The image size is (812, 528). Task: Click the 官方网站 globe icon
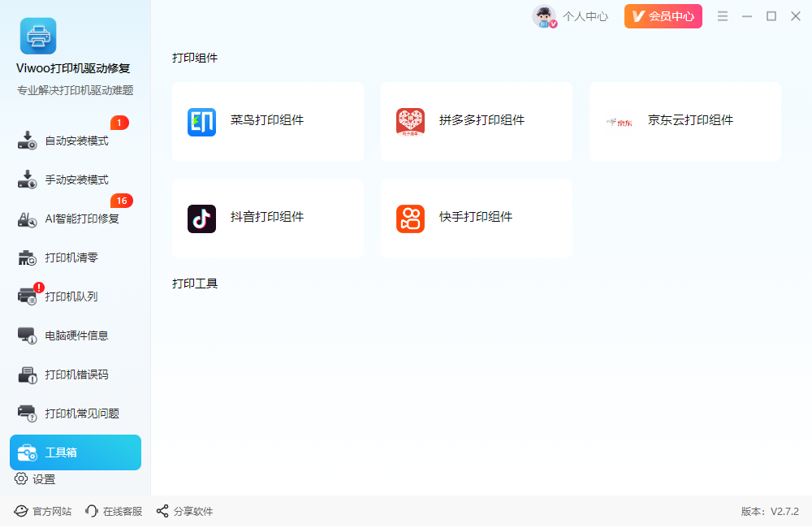pos(21,512)
